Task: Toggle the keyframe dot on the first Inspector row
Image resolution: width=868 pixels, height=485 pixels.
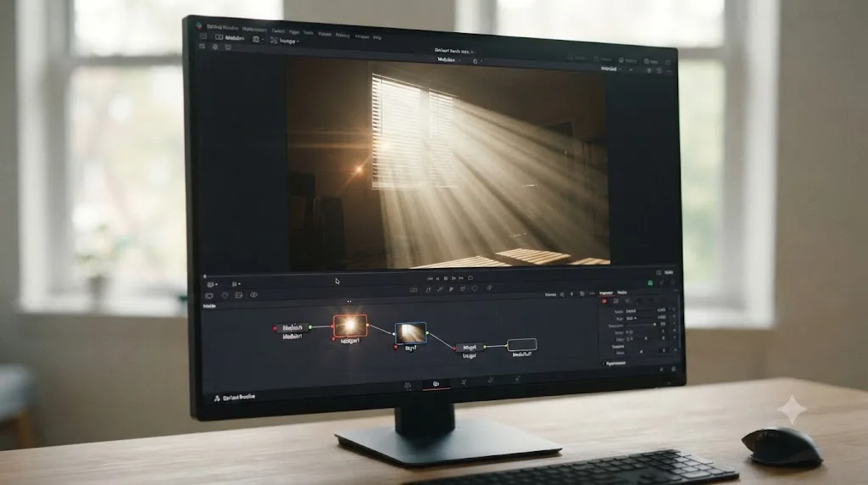Action: click(x=673, y=310)
